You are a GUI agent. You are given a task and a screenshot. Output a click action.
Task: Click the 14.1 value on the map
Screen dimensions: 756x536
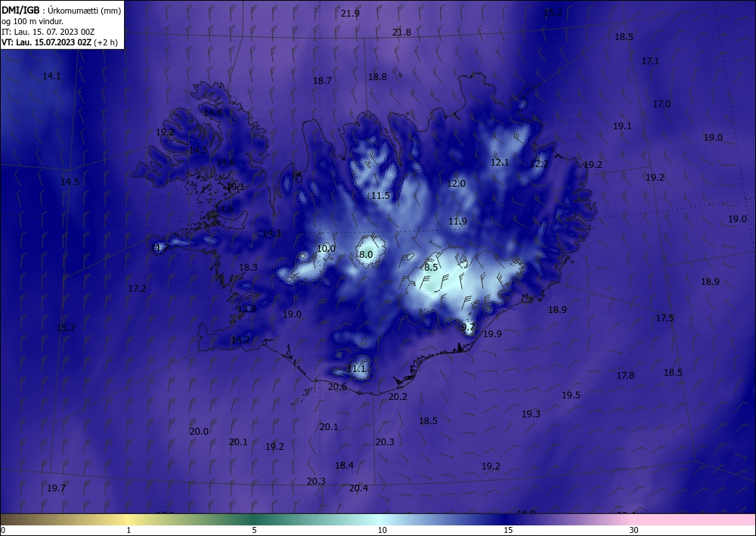click(51, 76)
